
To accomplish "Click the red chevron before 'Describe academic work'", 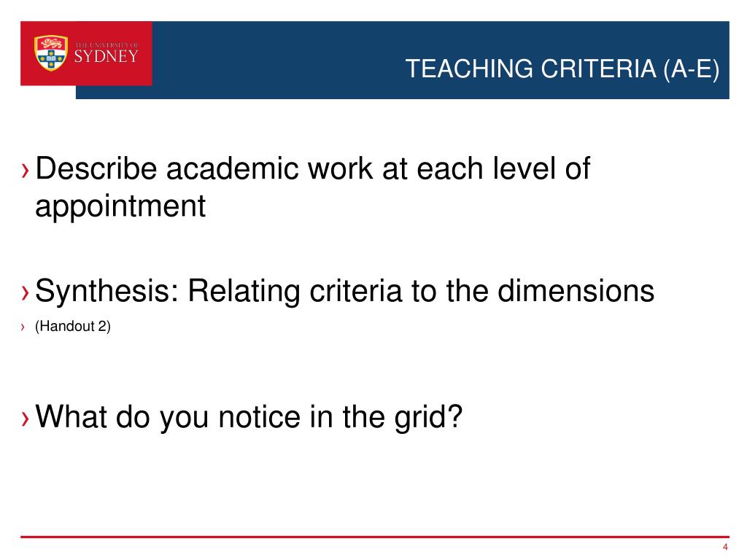I will click(x=26, y=170).
